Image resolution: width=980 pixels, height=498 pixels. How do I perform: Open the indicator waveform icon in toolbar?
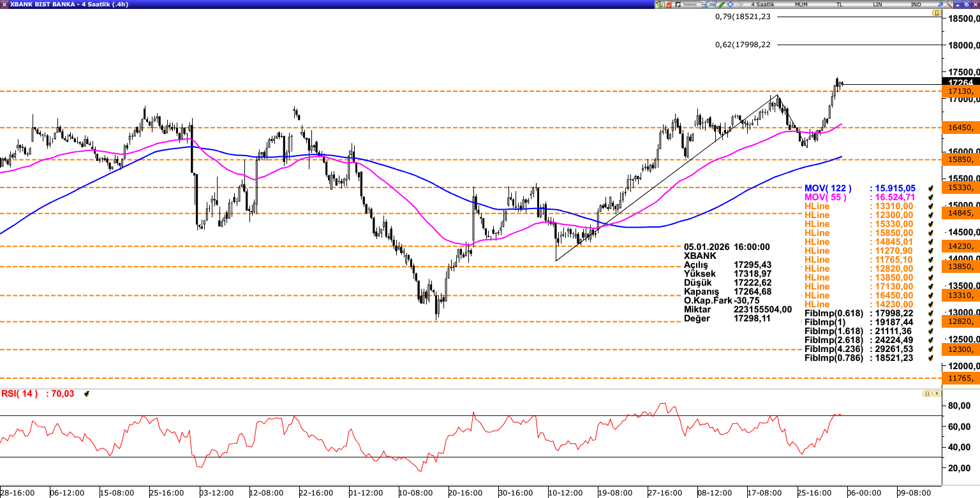pos(739,4)
